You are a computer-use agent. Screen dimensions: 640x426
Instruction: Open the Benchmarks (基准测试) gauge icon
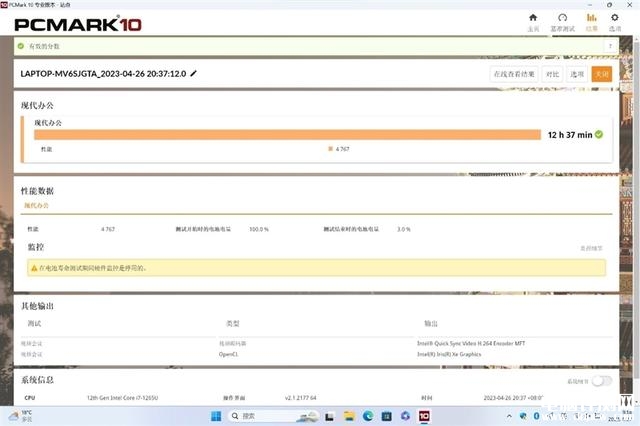click(x=562, y=18)
